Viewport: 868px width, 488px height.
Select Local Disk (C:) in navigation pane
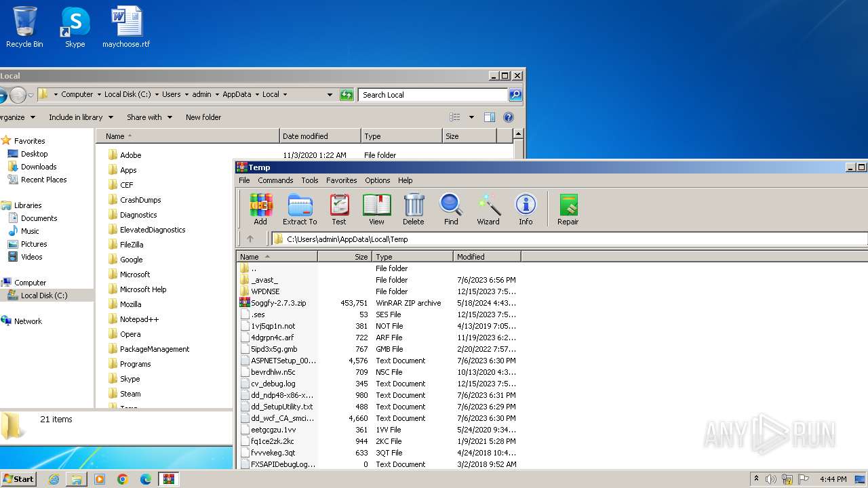tap(44, 296)
